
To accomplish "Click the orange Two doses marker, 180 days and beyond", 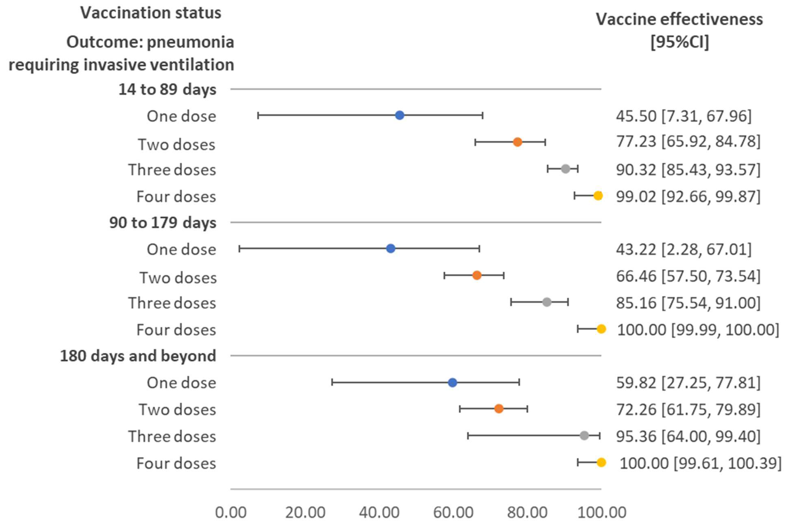I will tap(499, 409).
